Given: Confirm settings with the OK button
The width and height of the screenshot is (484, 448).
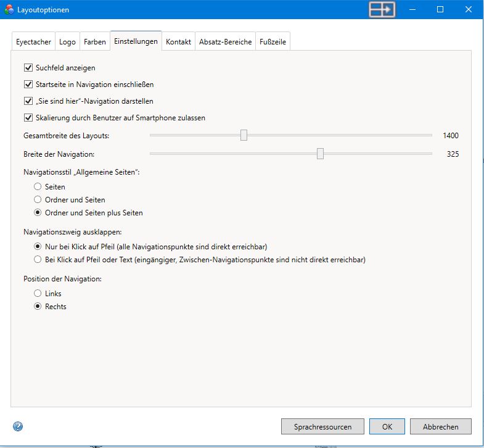Looking at the screenshot, I should tap(387, 426).
